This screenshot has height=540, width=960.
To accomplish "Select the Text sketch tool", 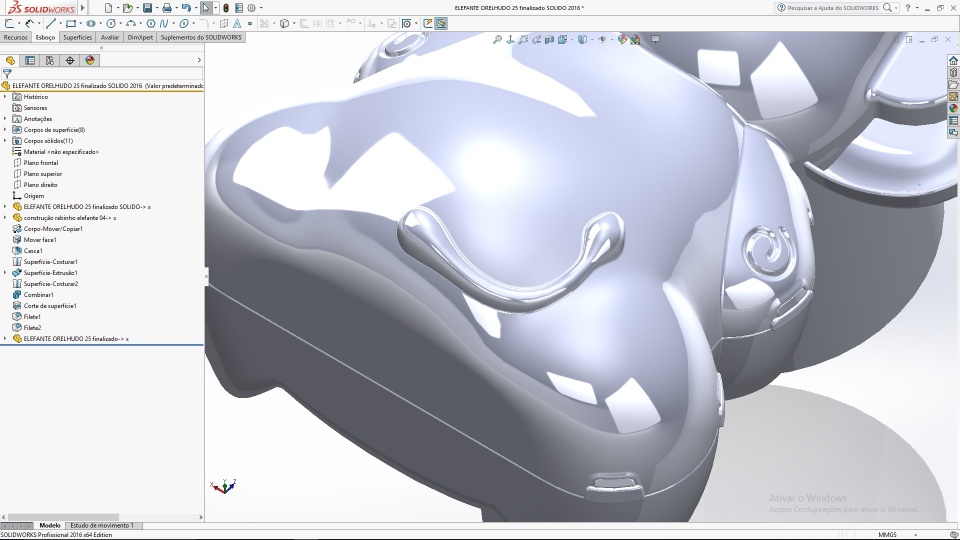I will click(x=237, y=23).
